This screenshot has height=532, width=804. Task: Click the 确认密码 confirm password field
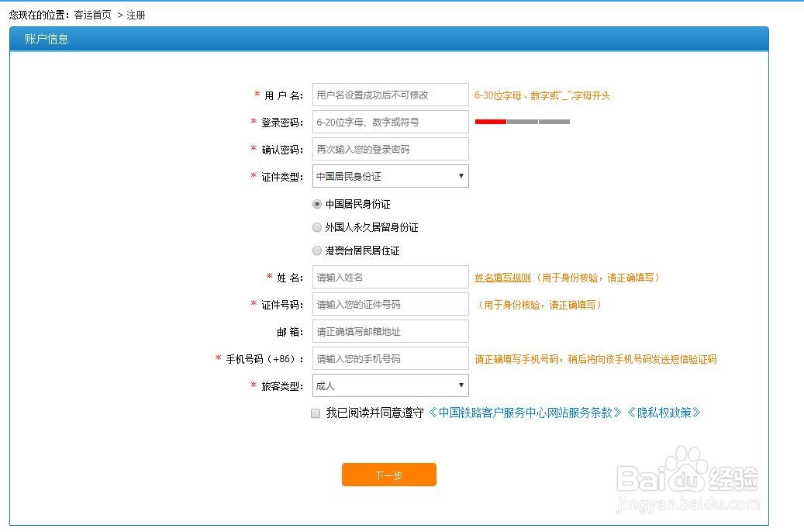[390, 148]
